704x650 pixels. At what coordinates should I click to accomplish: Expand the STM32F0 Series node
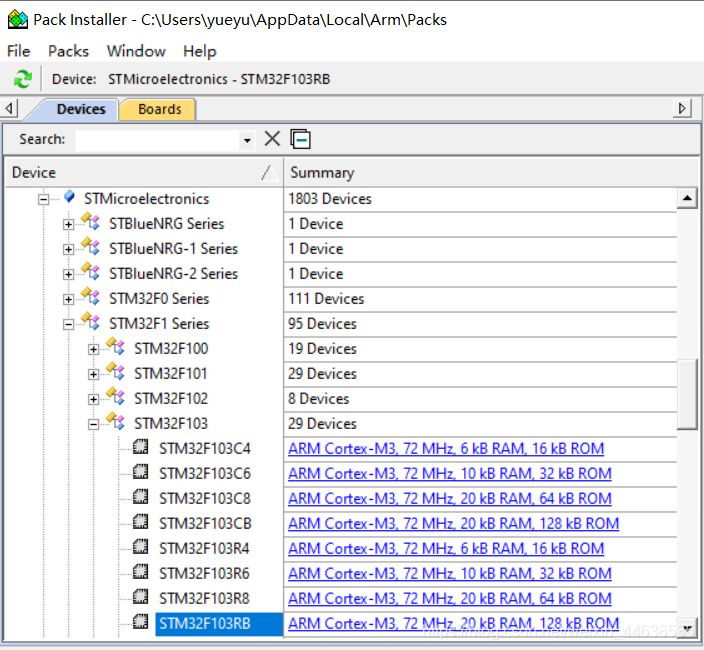click(x=68, y=299)
